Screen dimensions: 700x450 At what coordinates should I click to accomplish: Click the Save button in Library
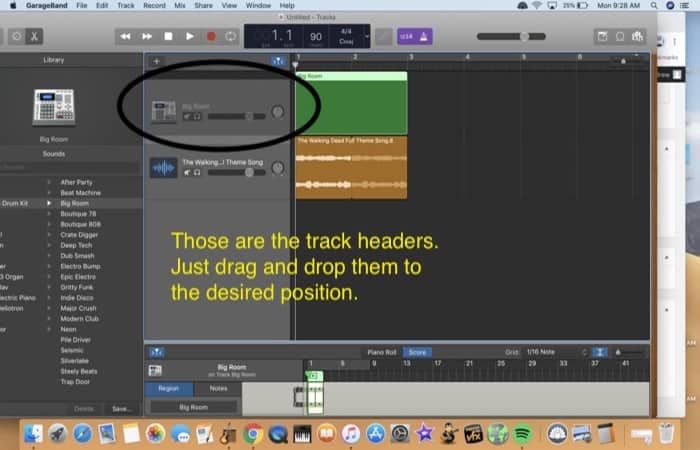point(121,409)
